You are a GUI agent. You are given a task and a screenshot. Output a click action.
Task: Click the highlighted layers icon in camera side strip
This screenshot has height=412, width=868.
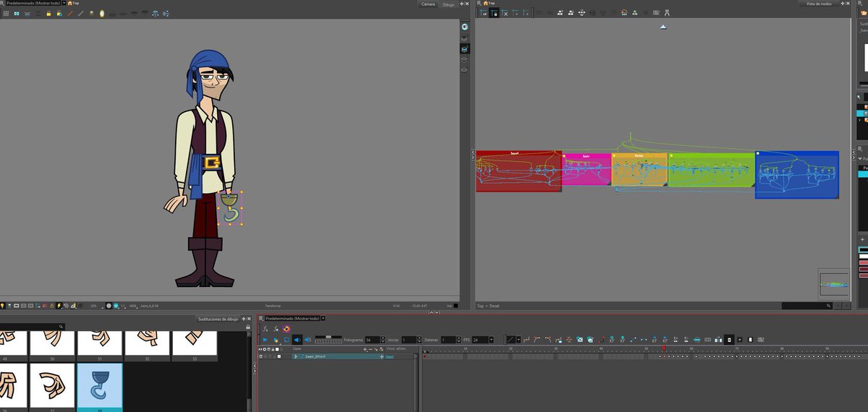click(x=464, y=48)
